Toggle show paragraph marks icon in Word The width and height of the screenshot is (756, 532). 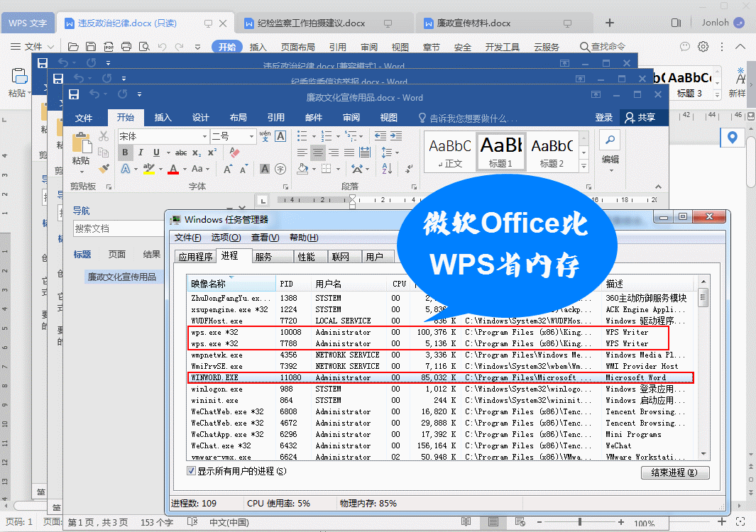[409, 169]
